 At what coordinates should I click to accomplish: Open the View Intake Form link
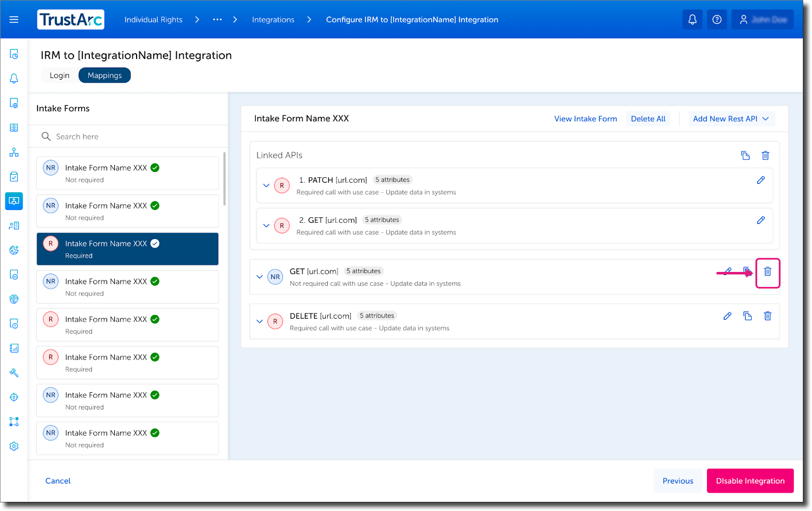tap(585, 118)
